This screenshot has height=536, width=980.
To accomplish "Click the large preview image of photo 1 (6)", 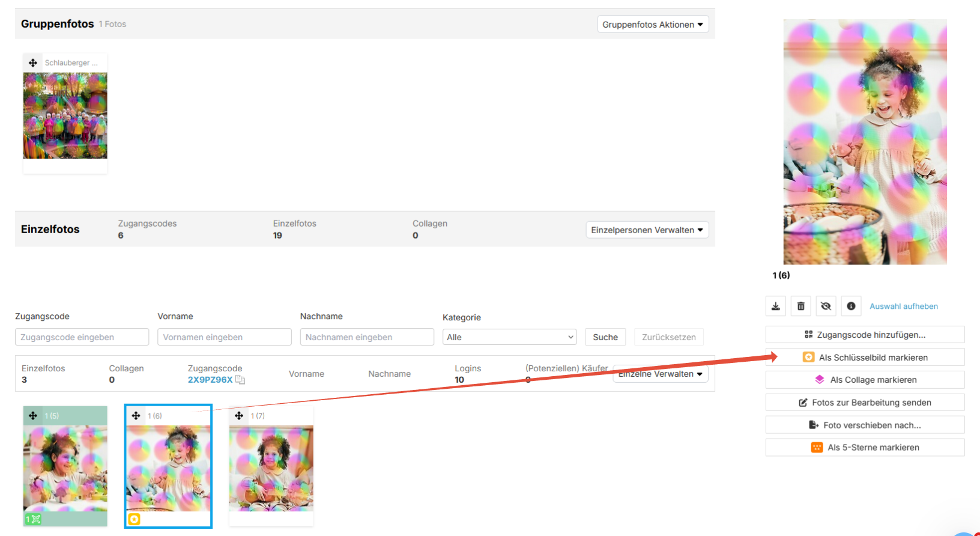I will coord(865,142).
